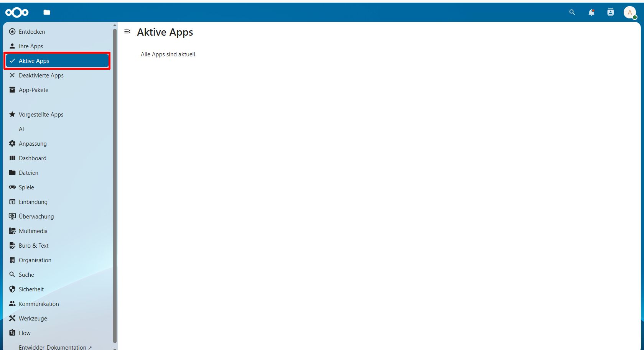
Task: Click the Einbindung icon
Action: tap(12, 202)
